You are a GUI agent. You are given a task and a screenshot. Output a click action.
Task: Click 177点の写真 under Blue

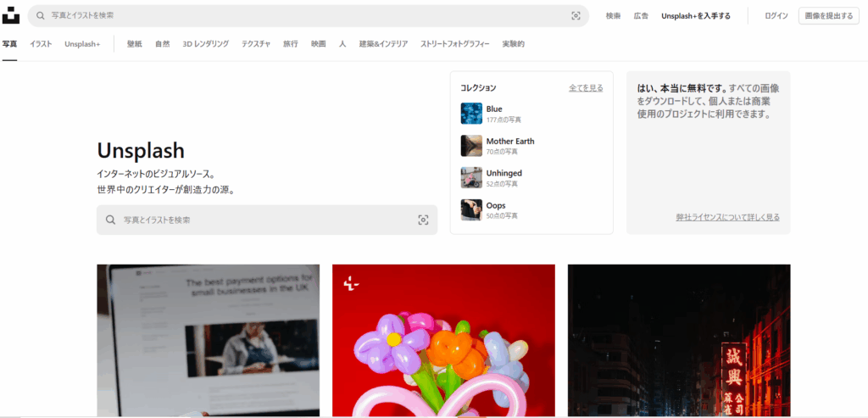coord(504,120)
